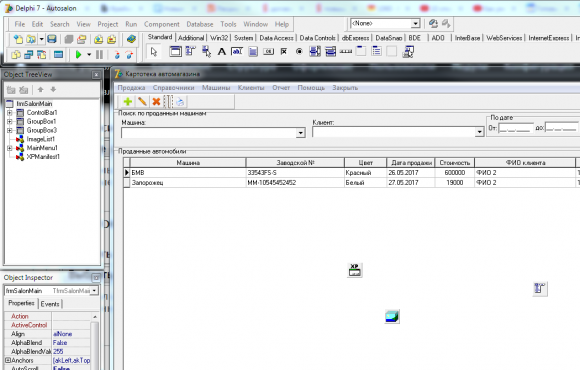Click the green Run arrow button
580x370 pixels.
coord(78,55)
